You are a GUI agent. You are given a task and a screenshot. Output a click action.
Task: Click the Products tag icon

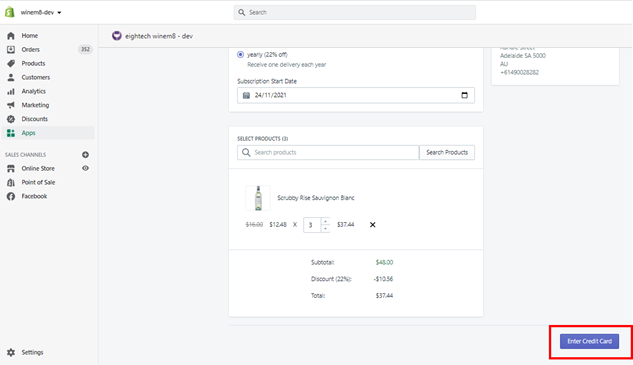point(11,63)
